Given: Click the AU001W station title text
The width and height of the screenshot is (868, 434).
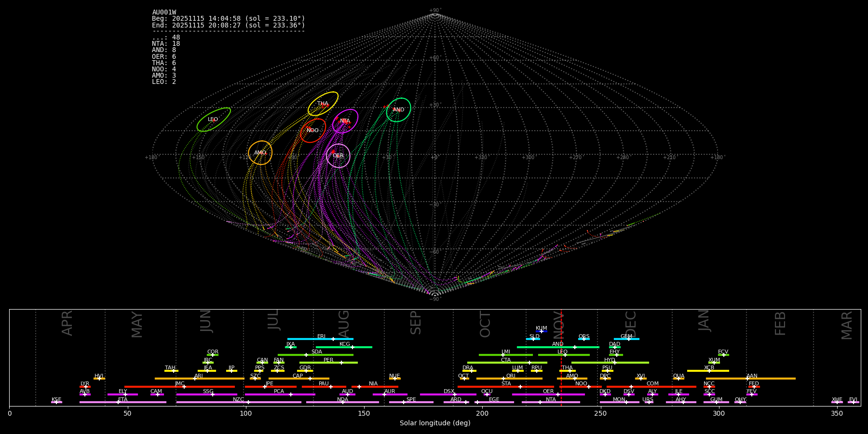Looking at the screenshot, I should (164, 13).
